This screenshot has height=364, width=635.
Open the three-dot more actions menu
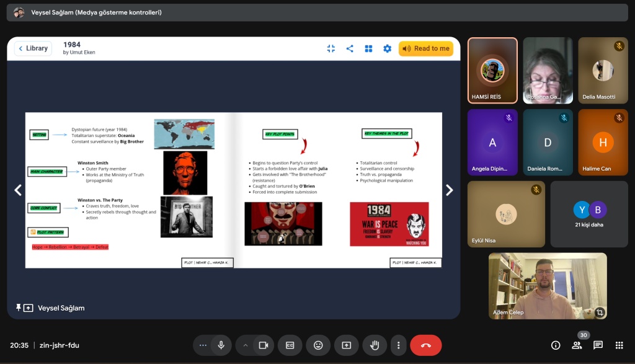point(399,345)
